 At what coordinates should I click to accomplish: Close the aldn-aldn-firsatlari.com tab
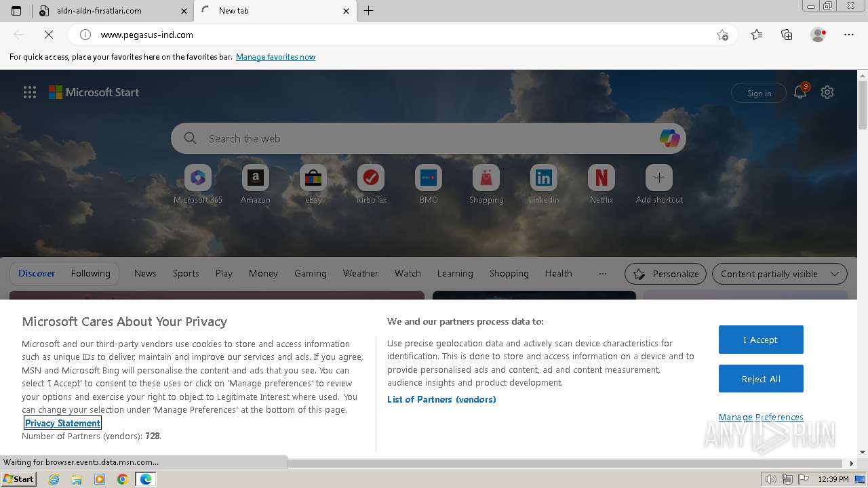point(184,11)
